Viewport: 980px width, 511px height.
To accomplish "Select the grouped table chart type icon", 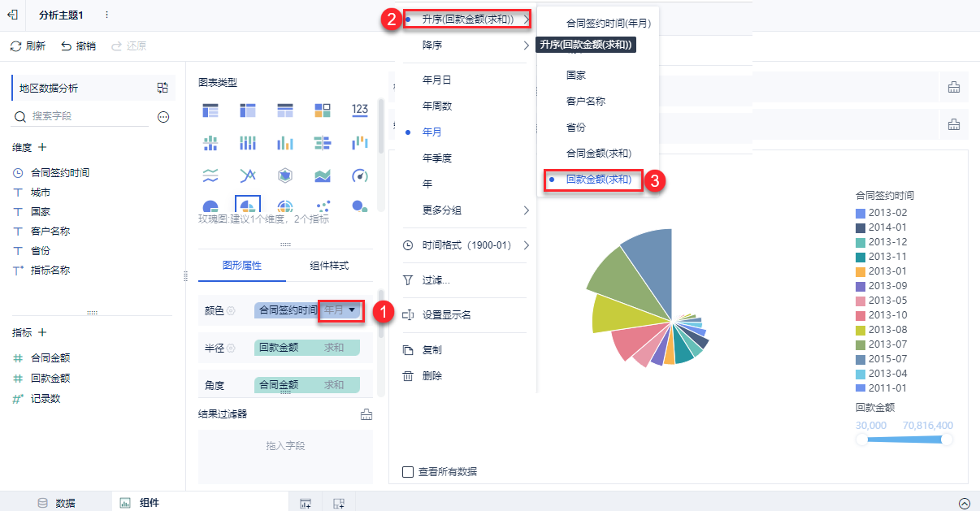I will pos(210,110).
